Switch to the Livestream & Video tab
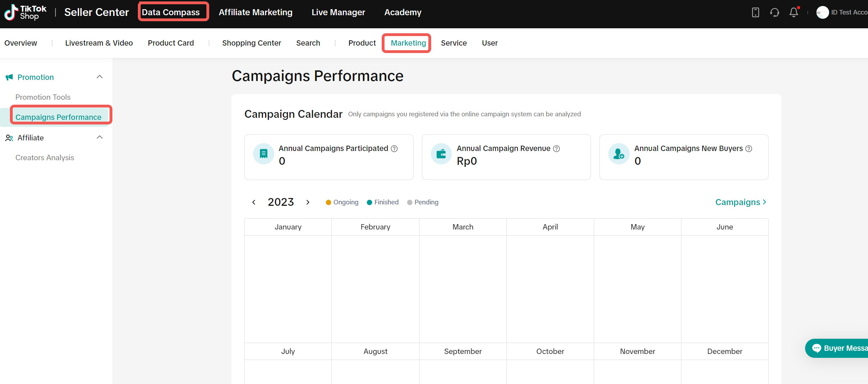 [99, 43]
